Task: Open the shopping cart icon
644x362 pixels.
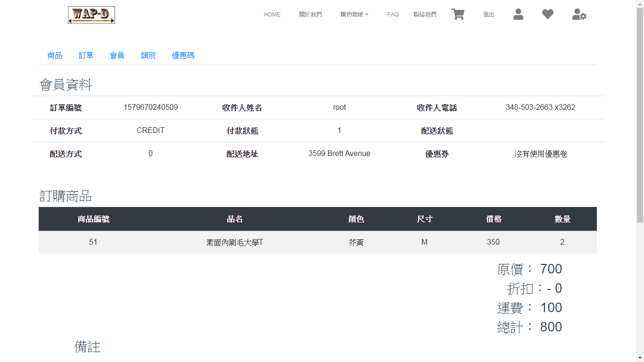Action: point(458,14)
